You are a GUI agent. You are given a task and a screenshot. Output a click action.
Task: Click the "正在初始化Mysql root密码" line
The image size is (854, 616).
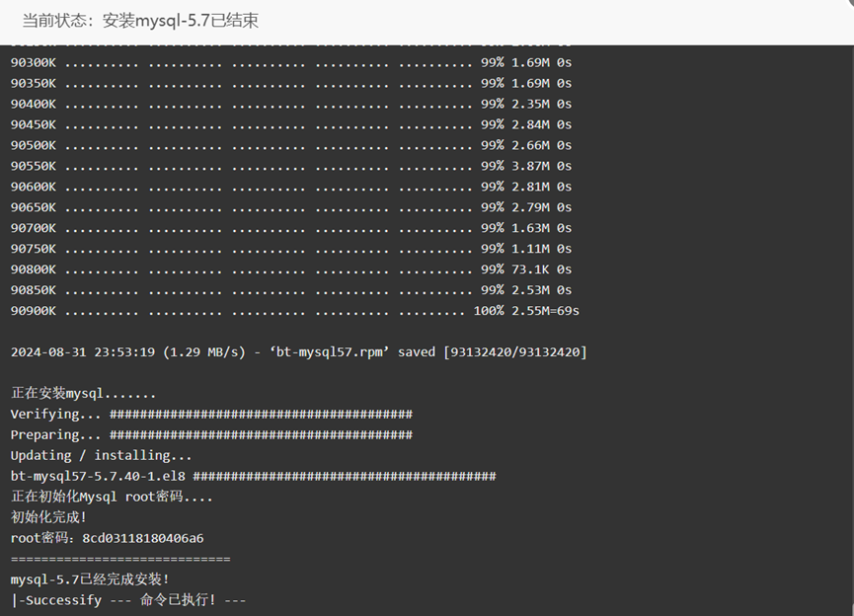tap(112, 497)
